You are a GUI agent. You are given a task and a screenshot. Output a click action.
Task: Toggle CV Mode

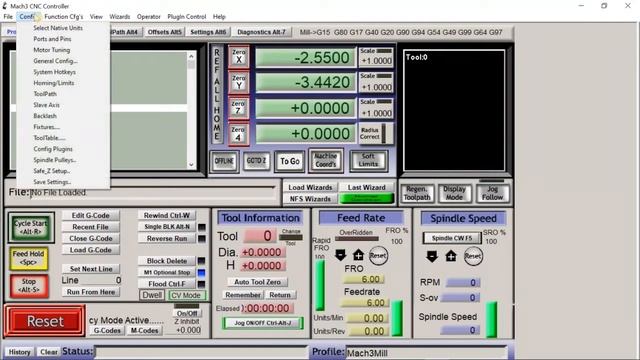tap(186, 295)
